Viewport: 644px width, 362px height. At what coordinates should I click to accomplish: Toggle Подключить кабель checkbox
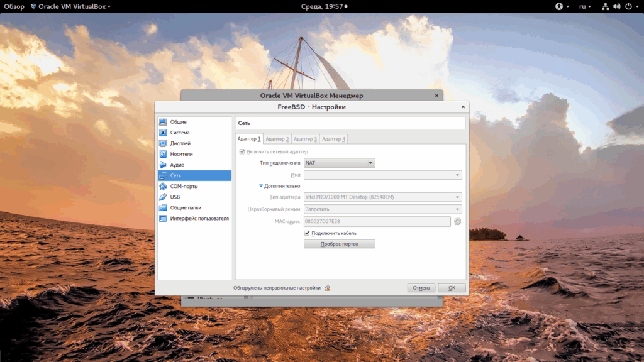[x=307, y=233]
